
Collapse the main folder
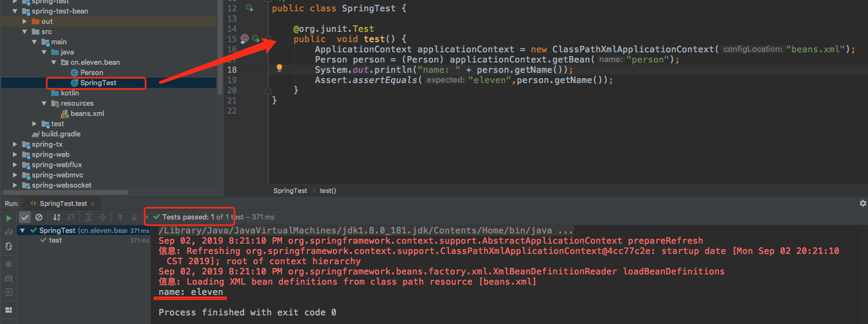(34, 42)
